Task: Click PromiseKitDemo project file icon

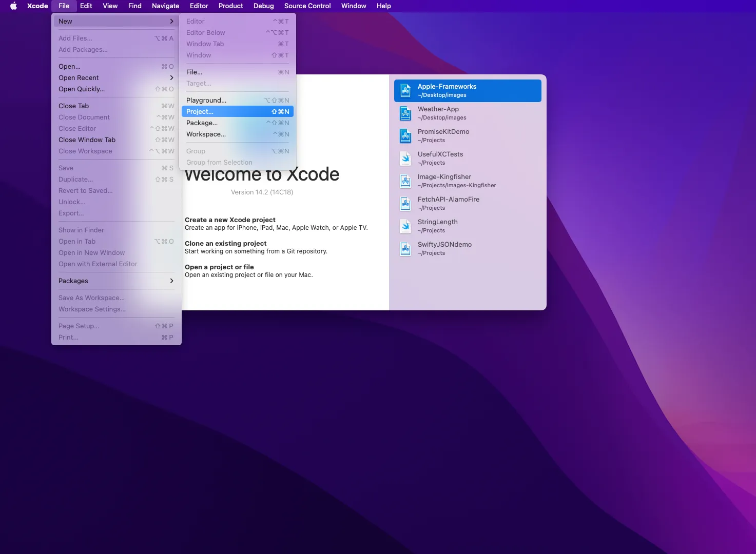Action: (x=405, y=136)
